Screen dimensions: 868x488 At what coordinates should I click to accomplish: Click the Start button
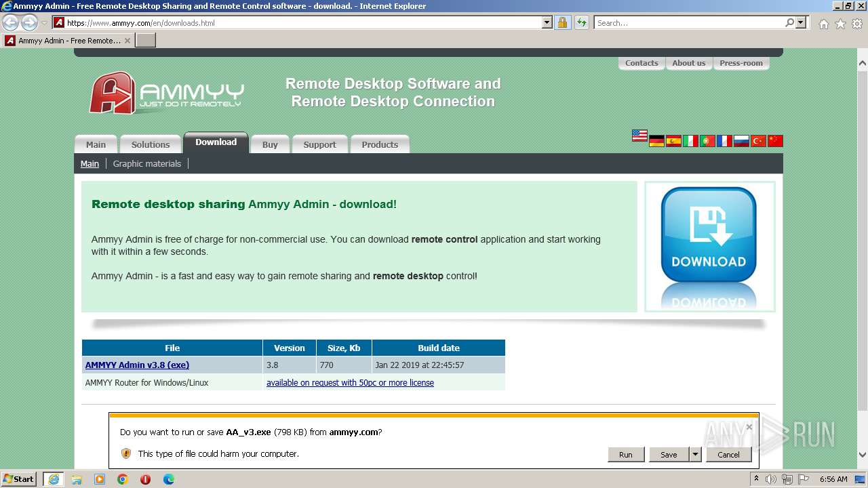pyautogui.click(x=18, y=479)
